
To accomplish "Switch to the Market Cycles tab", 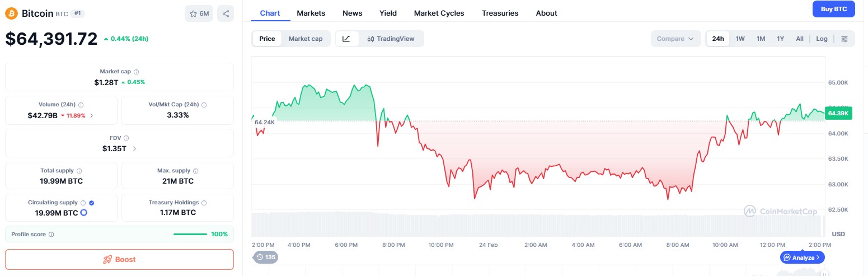I will click(x=439, y=13).
